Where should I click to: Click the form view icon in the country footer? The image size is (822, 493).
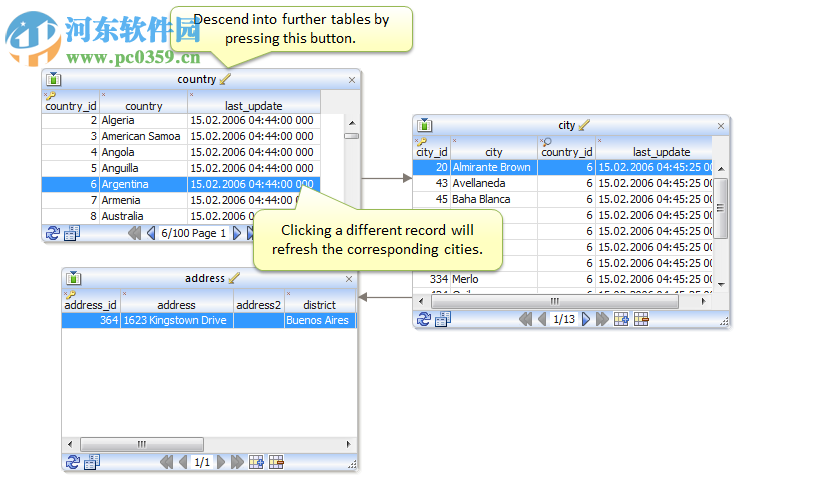pyautogui.click(x=72, y=233)
